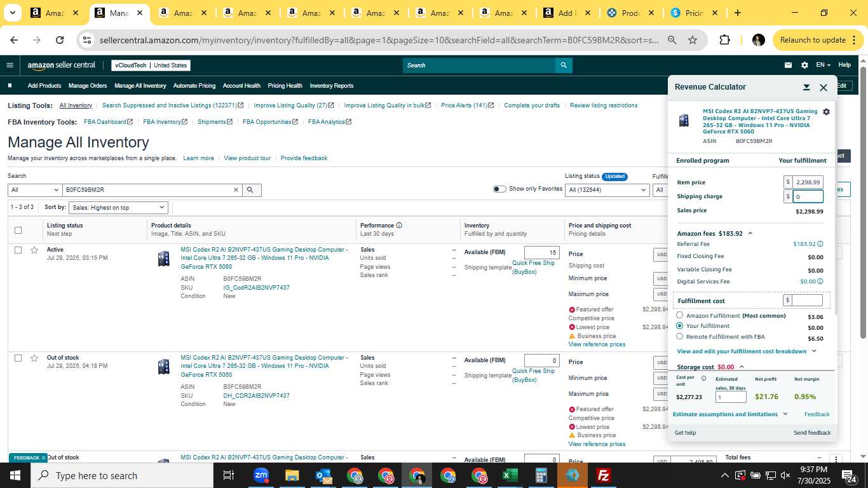
Task: Open the EN language dropdown
Action: 824,65
